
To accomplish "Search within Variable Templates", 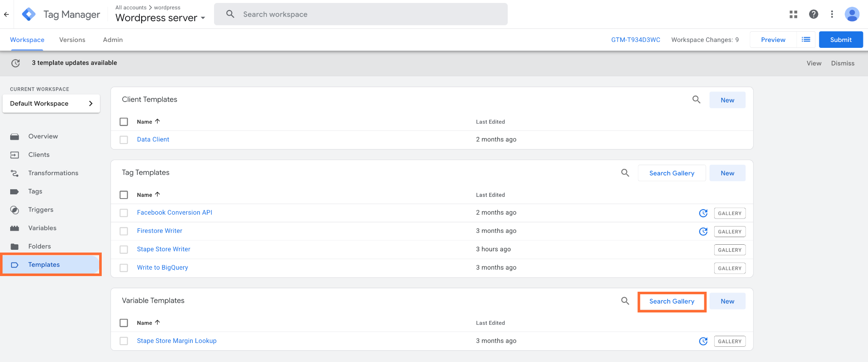I will (x=625, y=301).
